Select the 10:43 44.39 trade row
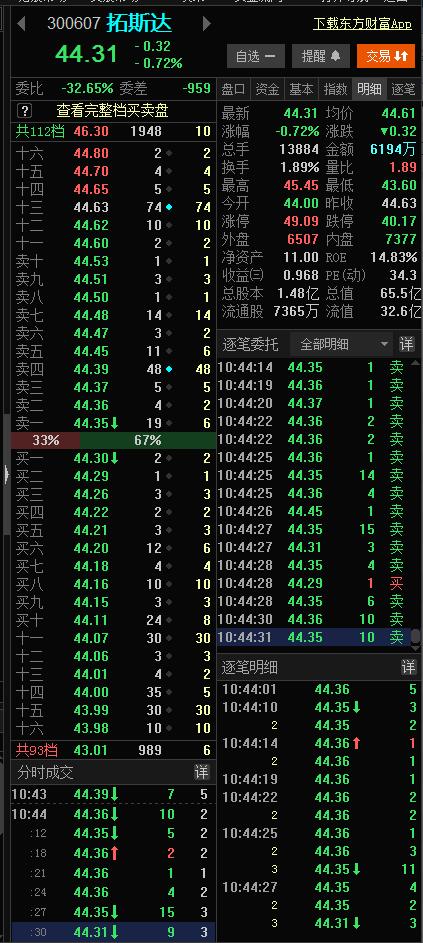The height and width of the screenshot is (943, 423). (113, 794)
